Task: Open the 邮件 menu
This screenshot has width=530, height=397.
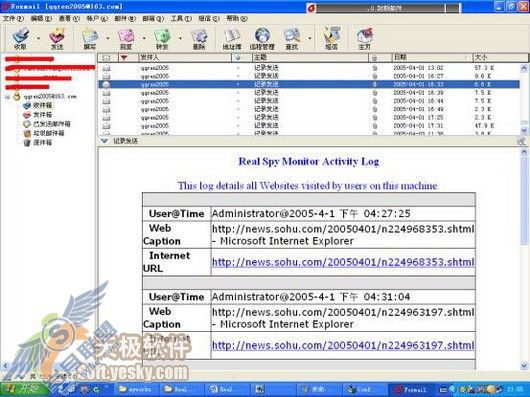Action: [x=125, y=18]
